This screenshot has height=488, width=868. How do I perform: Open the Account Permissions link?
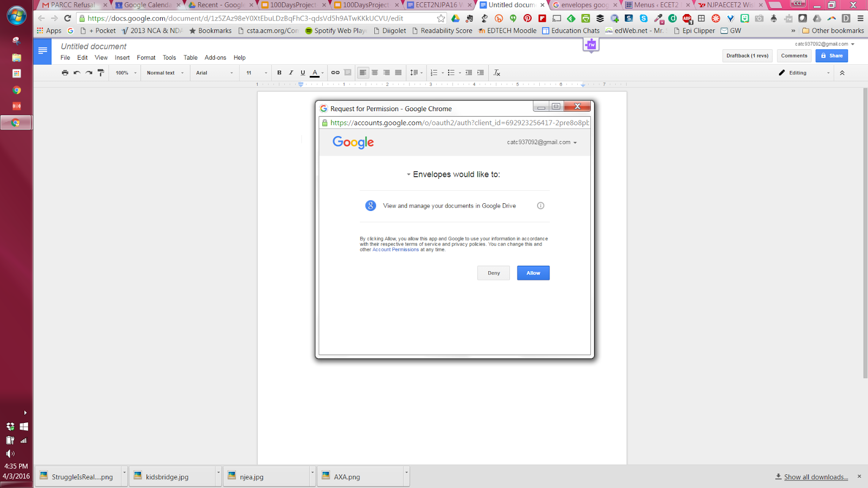395,250
